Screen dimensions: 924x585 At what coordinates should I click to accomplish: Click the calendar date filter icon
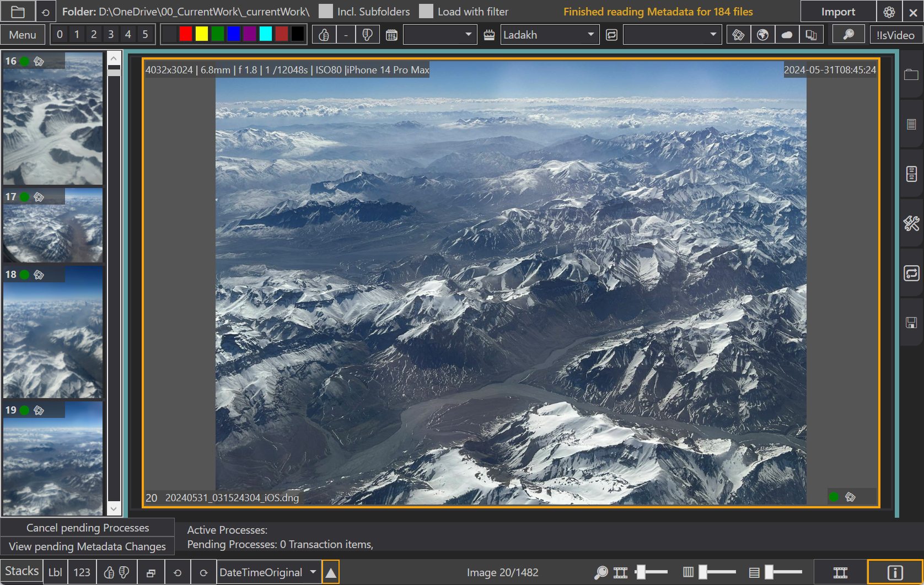(x=391, y=35)
